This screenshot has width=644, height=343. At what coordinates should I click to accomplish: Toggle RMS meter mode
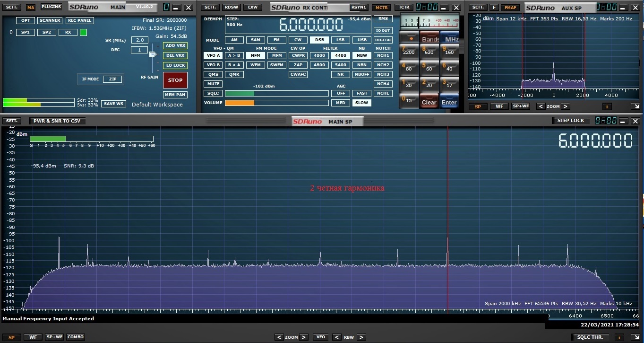coord(383,18)
